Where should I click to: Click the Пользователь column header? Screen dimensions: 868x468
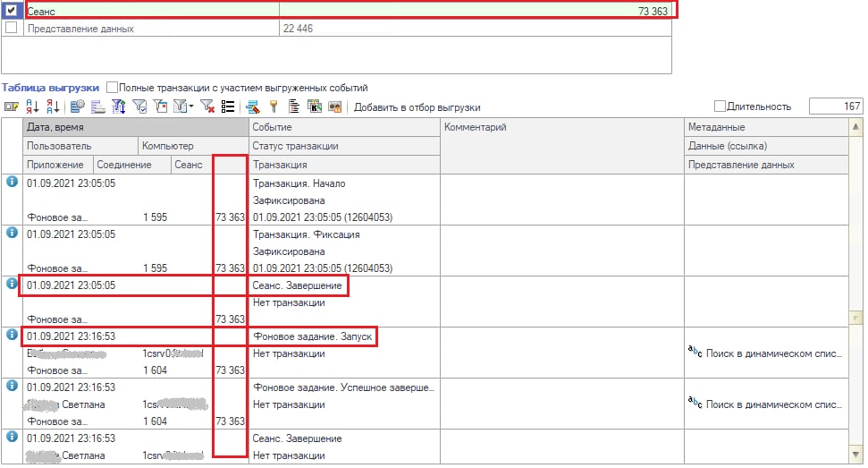point(80,146)
